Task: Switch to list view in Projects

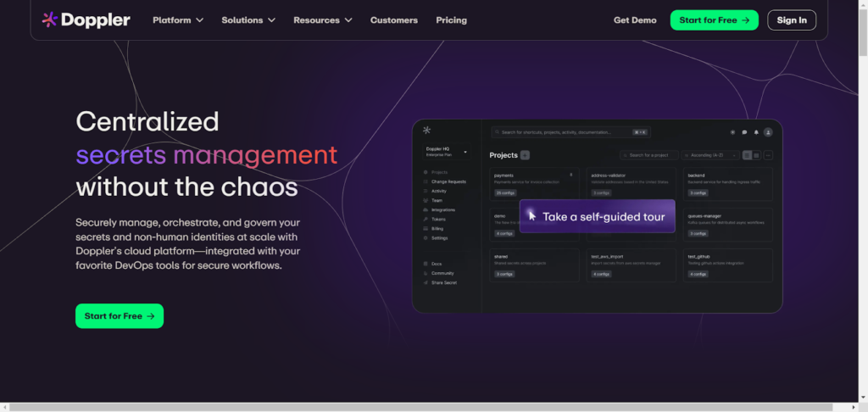Action: [x=748, y=156]
